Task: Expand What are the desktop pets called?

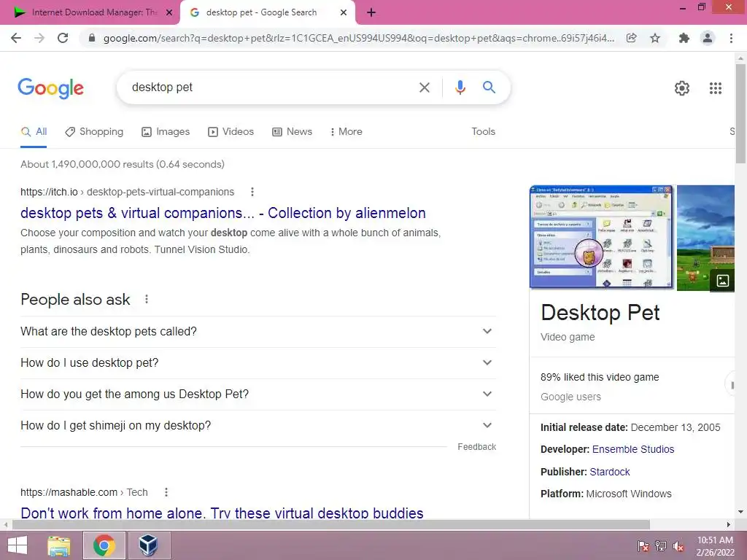Action: 258,332
